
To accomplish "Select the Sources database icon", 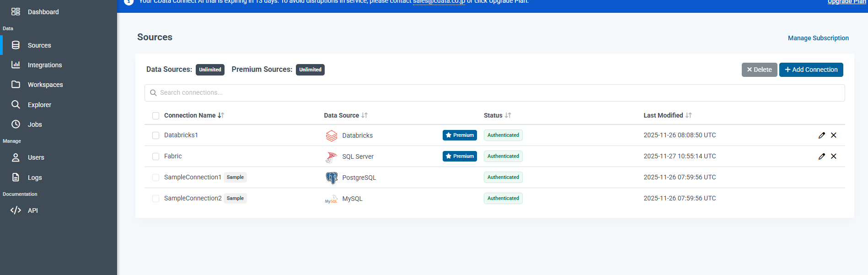I will [x=16, y=45].
